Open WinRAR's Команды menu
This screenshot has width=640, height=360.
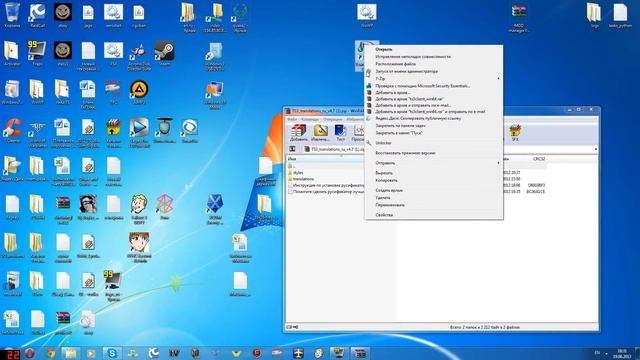310,120
